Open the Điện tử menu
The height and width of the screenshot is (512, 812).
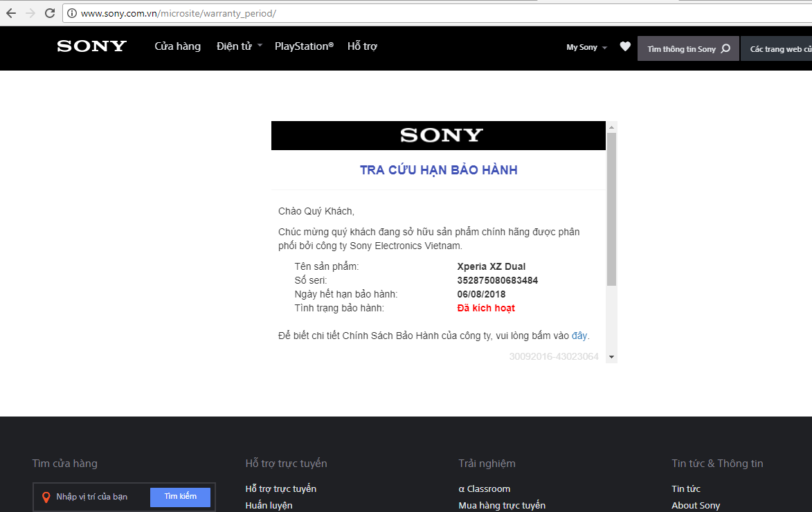[x=234, y=46]
